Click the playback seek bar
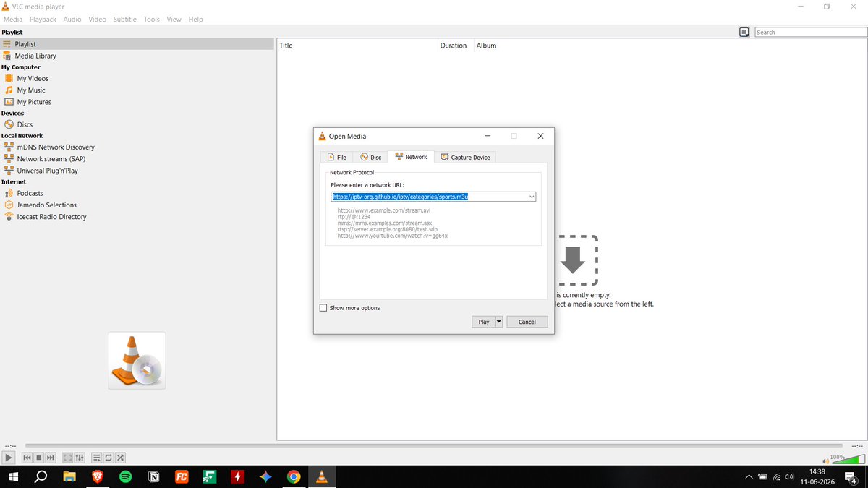This screenshot has height=488, width=868. tap(434, 446)
